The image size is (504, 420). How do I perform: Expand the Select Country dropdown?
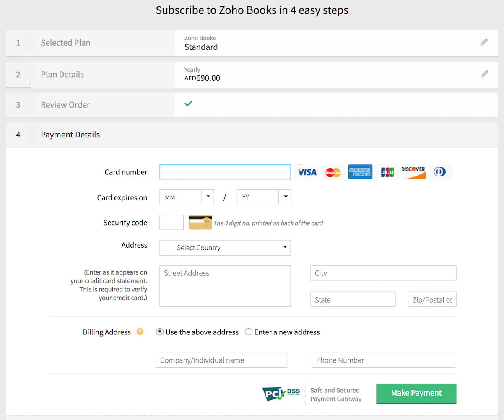click(x=225, y=248)
